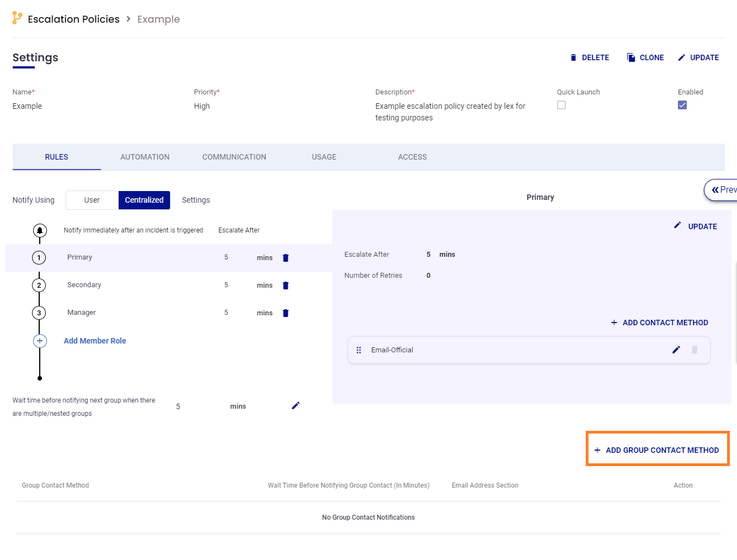The image size is (737, 560).
Task: Click the Escalation Policies branch icon
Action: click(17, 18)
